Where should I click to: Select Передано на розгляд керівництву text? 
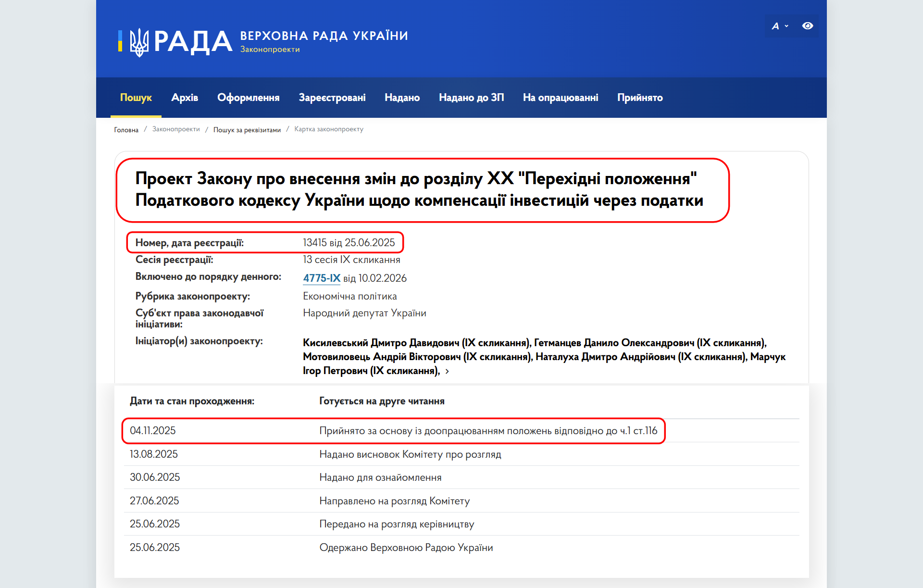pyautogui.click(x=397, y=524)
